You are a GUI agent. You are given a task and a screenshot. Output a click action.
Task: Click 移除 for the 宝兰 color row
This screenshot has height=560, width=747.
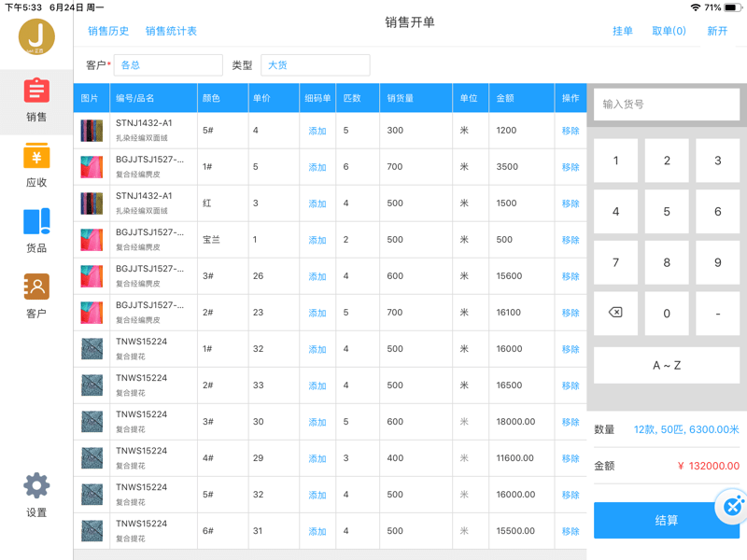[x=571, y=240]
